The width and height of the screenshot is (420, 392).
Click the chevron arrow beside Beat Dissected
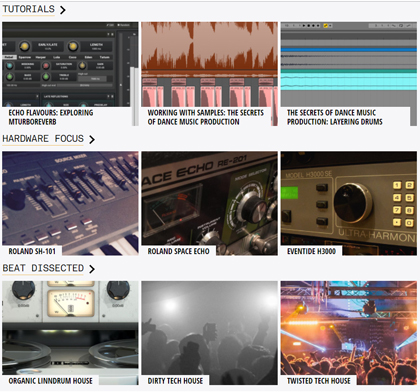92,269
